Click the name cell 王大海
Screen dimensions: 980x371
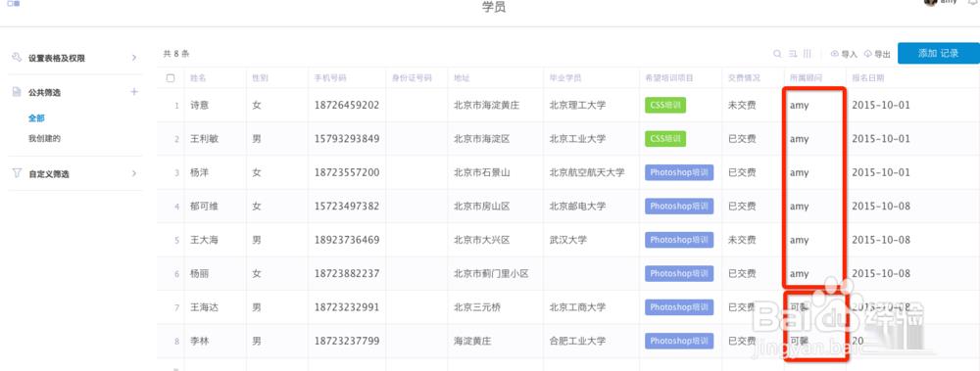pos(205,240)
